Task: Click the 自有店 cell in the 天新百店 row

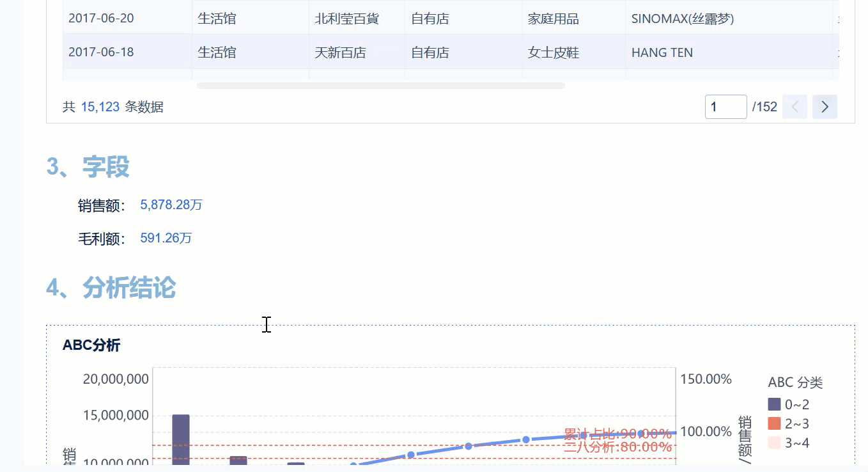Action: click(463, 52)
